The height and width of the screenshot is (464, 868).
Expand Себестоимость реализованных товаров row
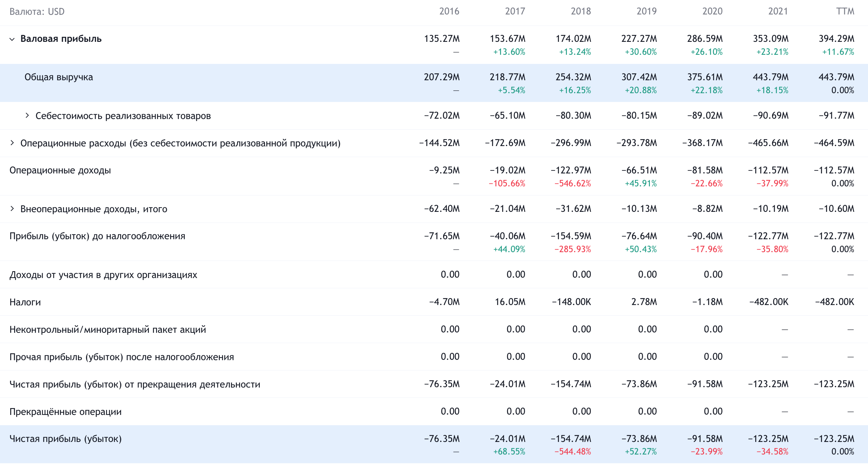click(27, 115)
